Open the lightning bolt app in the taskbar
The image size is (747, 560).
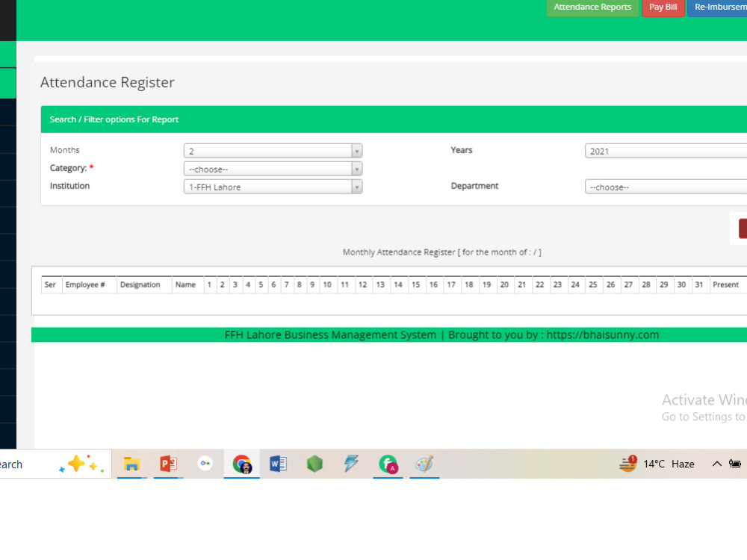(352, 464)
